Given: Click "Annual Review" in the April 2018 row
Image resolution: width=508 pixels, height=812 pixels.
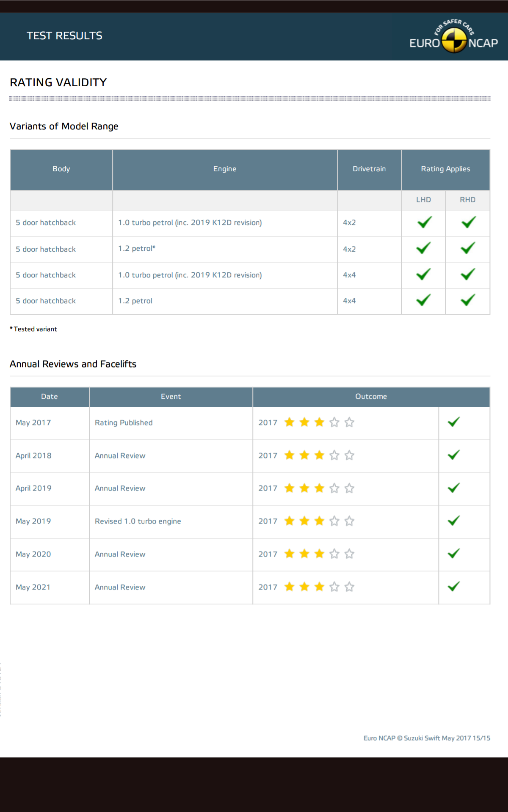Looking at the screenshot, I should 120,456.
